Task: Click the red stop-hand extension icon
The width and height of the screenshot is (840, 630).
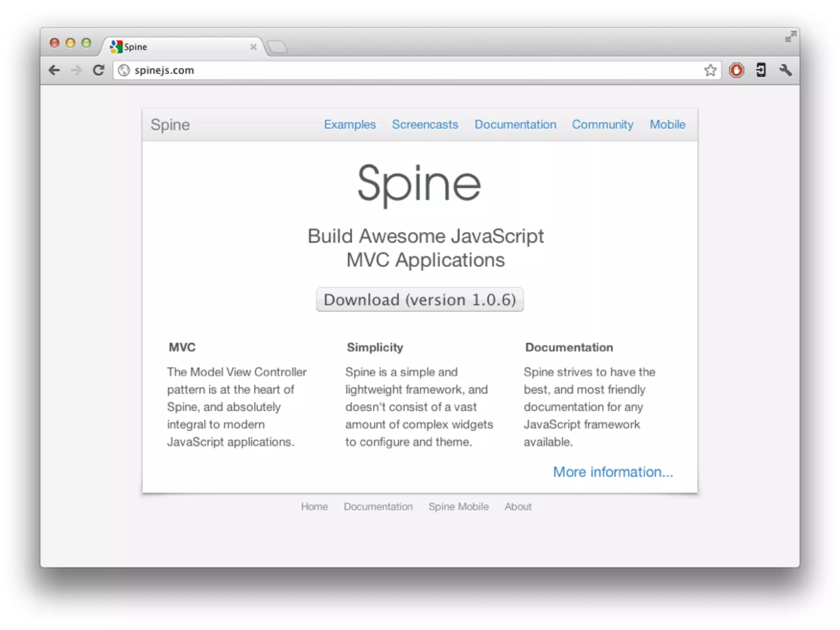Action: [x=736, y=70]
